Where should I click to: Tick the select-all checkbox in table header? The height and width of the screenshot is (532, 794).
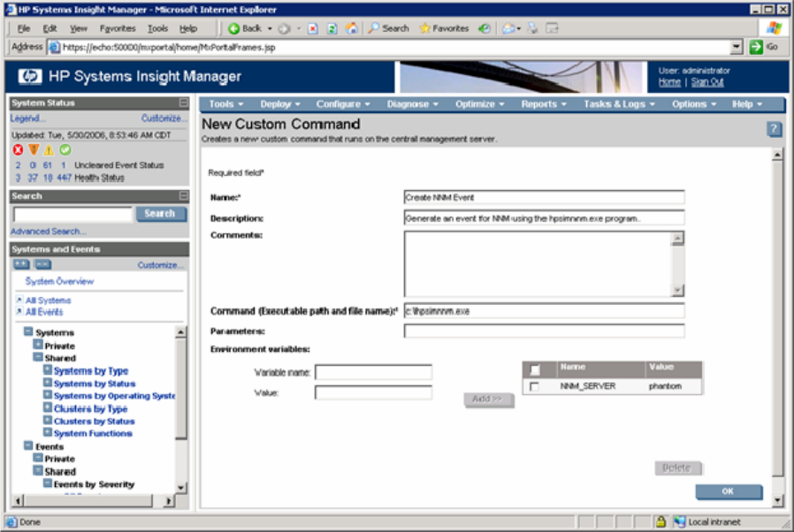pyautogui.click(x=535, y=369)
